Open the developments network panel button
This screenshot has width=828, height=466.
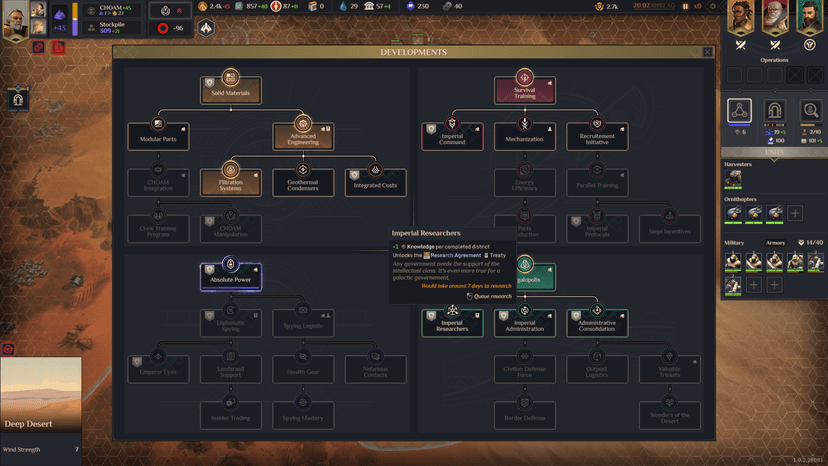pyautogui.click(x=739, y=111)
